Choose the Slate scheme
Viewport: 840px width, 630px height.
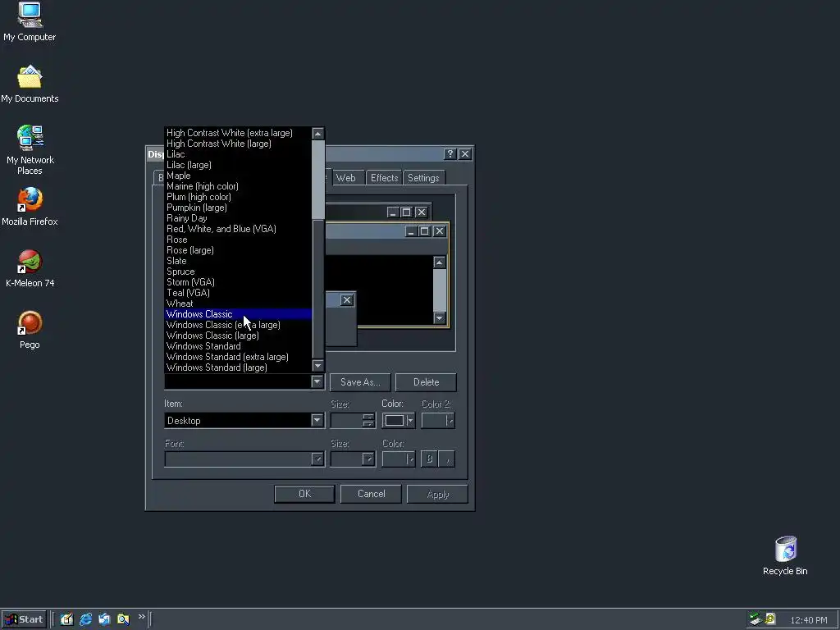238,261
